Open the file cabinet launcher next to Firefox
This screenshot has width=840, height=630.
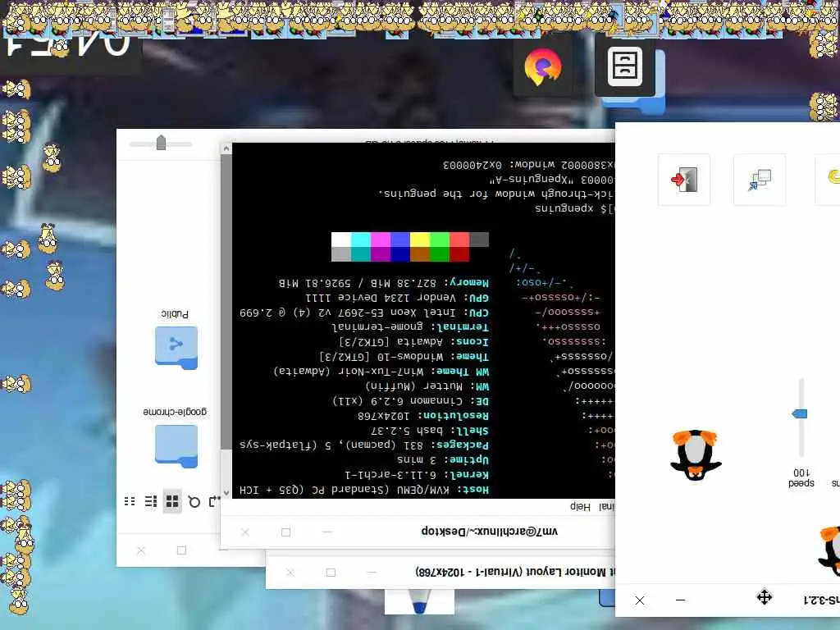click(x=624, y=67)
